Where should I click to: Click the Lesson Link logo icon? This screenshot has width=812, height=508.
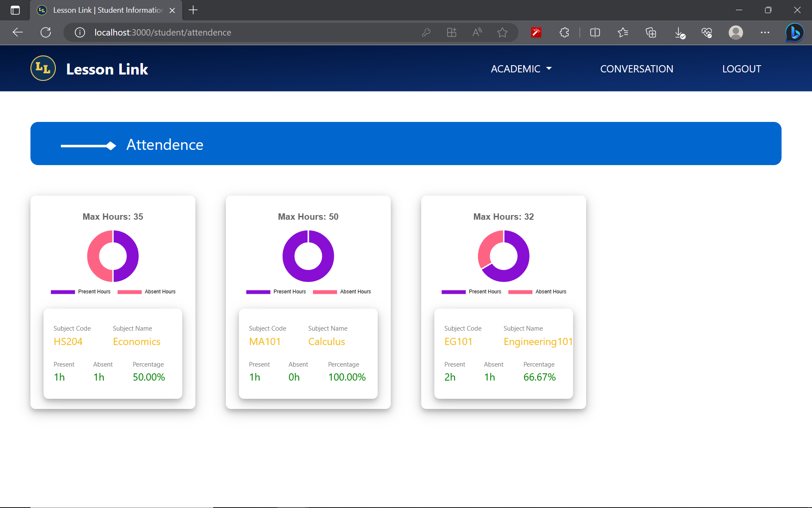[43, 68]
